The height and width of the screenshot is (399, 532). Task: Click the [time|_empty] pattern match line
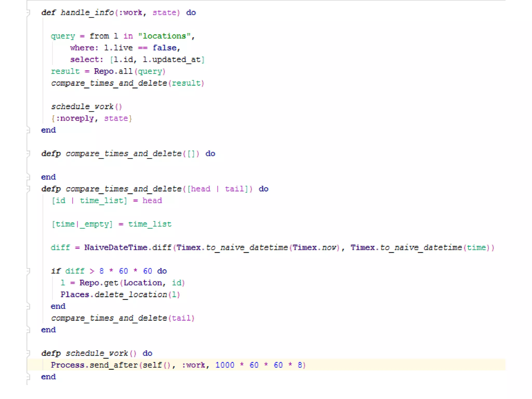[111, 224]
